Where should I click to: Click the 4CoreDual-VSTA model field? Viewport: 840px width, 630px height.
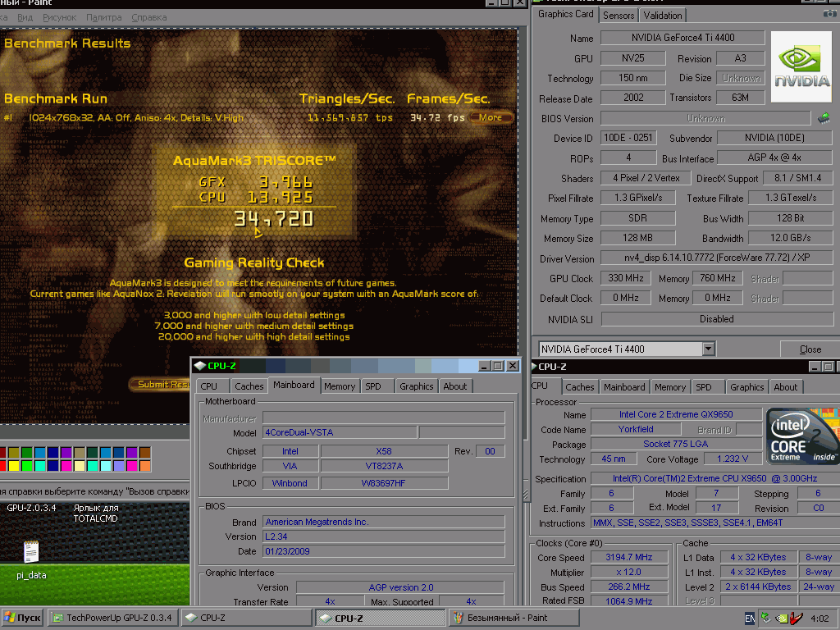(340, 432)
